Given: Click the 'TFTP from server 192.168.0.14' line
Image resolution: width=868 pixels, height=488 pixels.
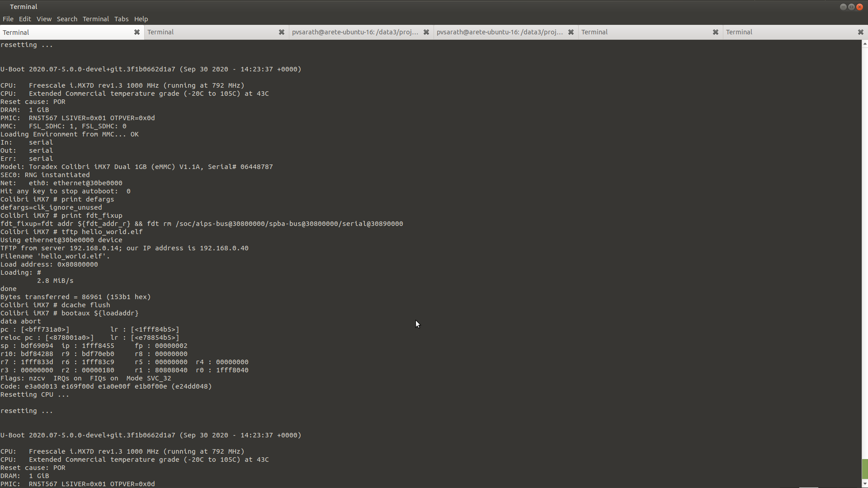Looking at the screenshot, I should (124, 248).
